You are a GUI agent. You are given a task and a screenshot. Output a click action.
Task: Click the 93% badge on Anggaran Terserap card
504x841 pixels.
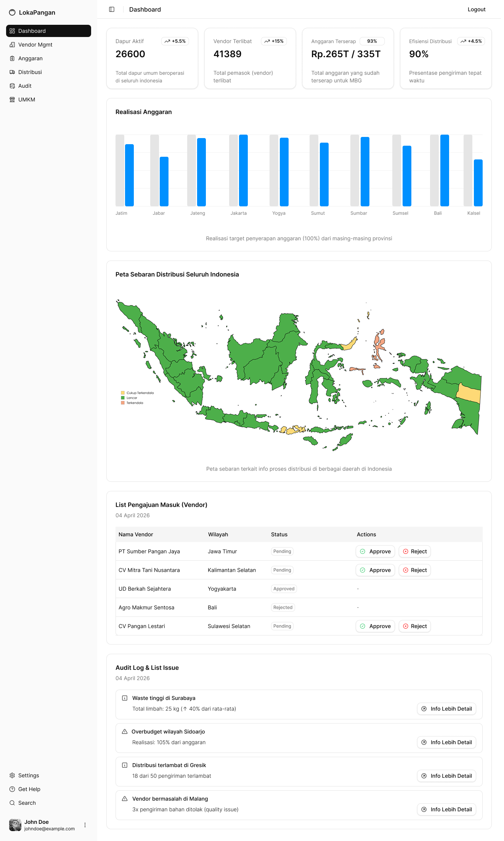coord(372,41)
